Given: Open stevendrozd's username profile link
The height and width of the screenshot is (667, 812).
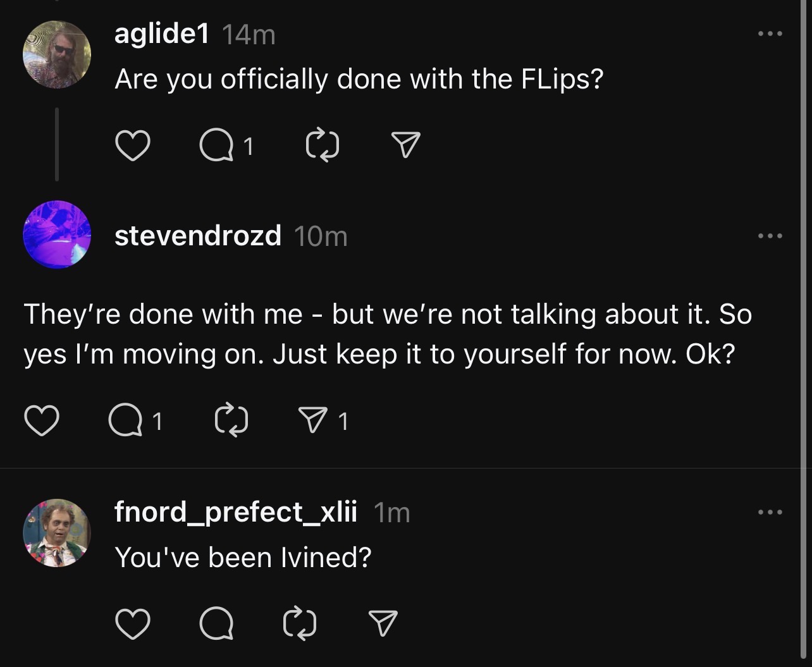Looking at the screenshot, I should [x=197, y=236].
